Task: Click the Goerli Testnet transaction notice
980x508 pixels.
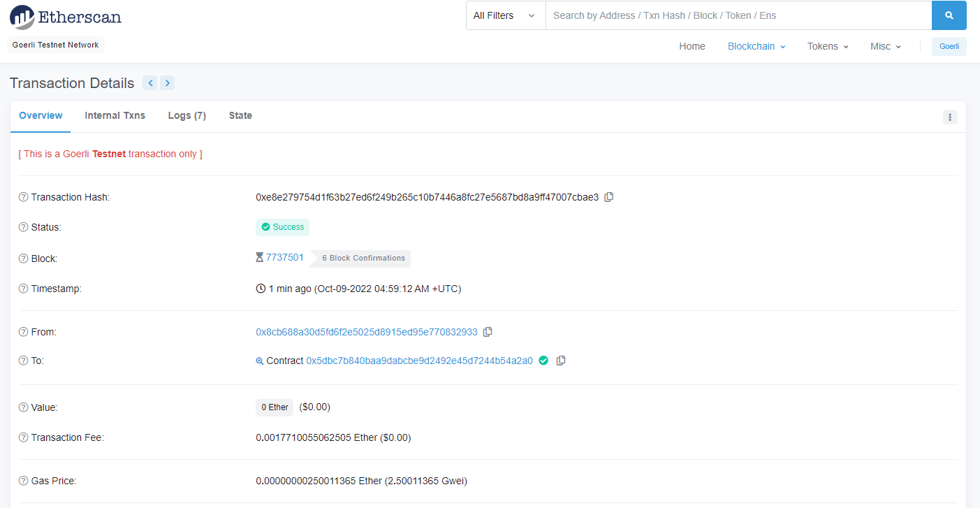Action: point(110,154)
